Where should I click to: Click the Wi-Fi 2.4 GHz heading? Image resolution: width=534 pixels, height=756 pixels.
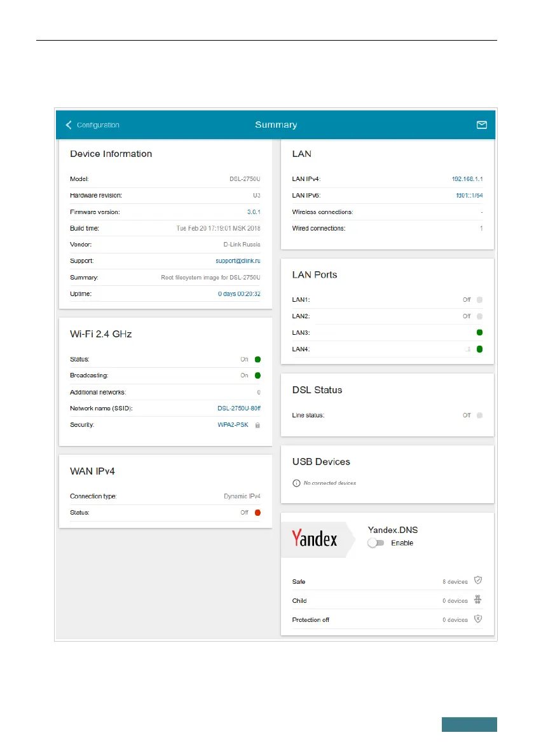click(x=101, y=334)
